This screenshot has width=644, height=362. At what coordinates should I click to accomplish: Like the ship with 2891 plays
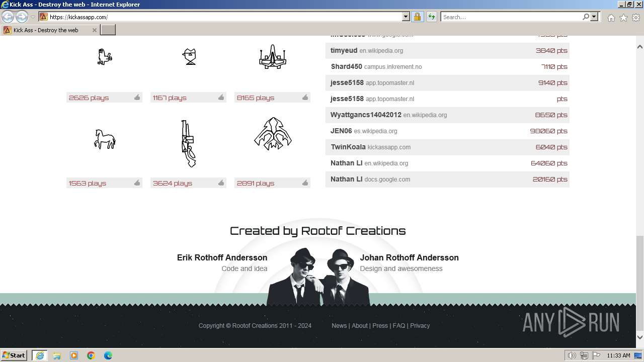tap(305, 183)
